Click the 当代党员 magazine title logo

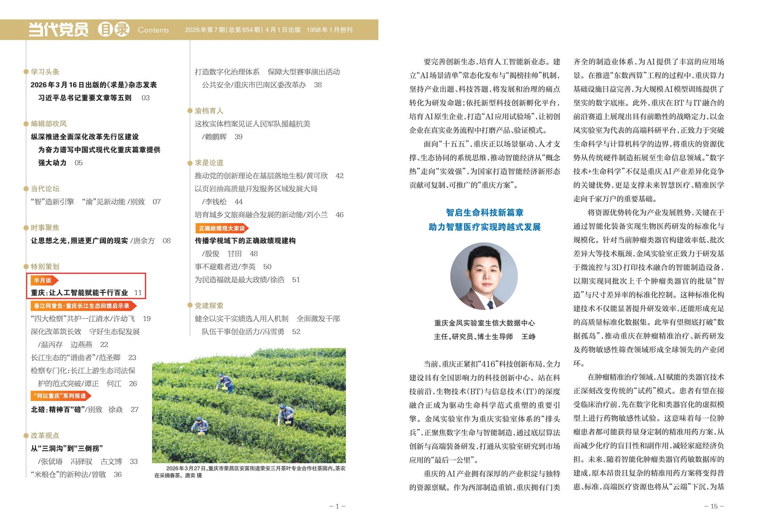[x=58, y=30]
